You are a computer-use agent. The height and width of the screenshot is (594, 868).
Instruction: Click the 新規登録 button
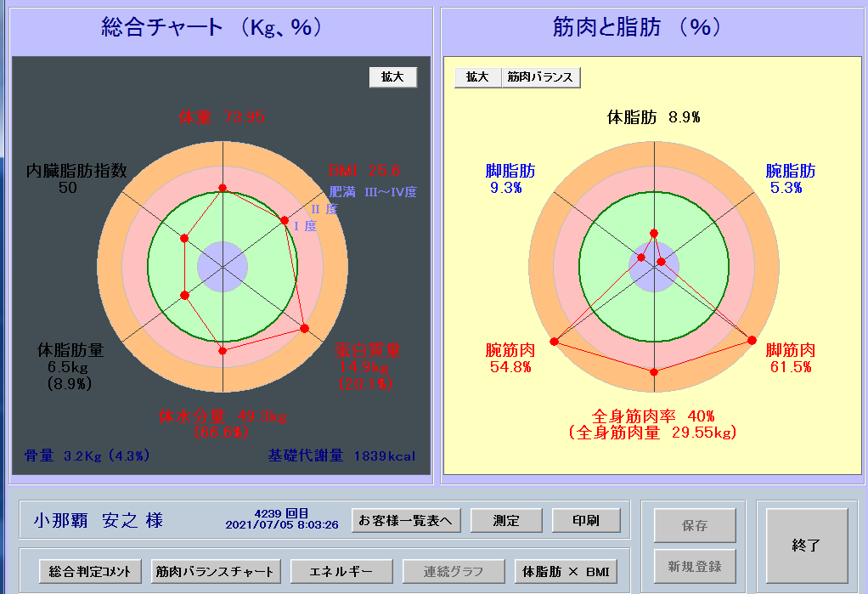(694, 565)
